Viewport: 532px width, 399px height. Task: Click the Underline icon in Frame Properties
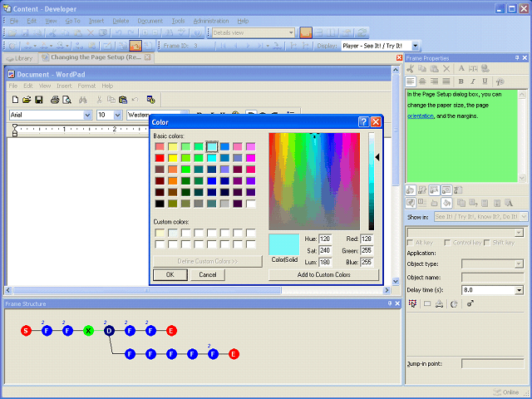point(485,81)
